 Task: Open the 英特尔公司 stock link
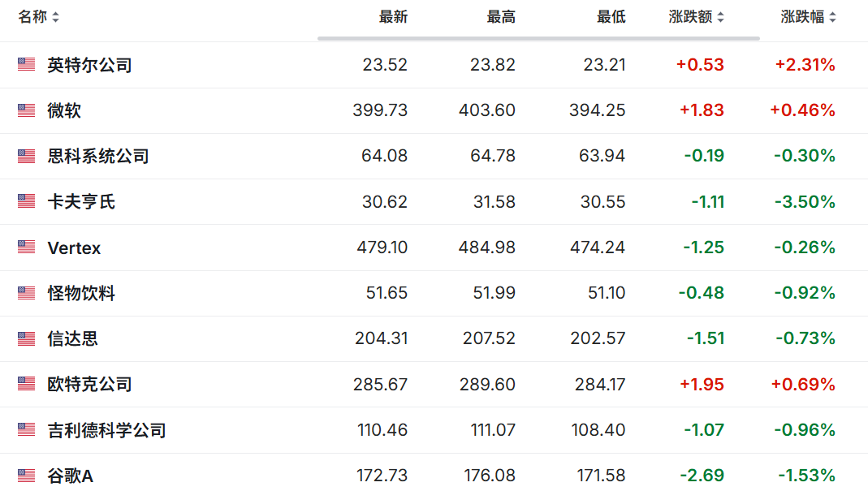[x=89, y=65]
